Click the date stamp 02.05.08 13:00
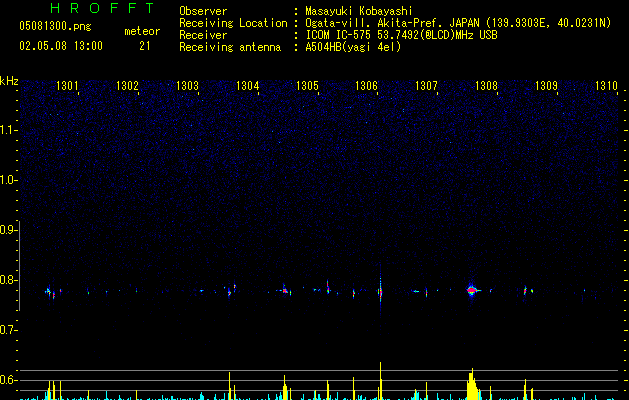 coord(61,46)
